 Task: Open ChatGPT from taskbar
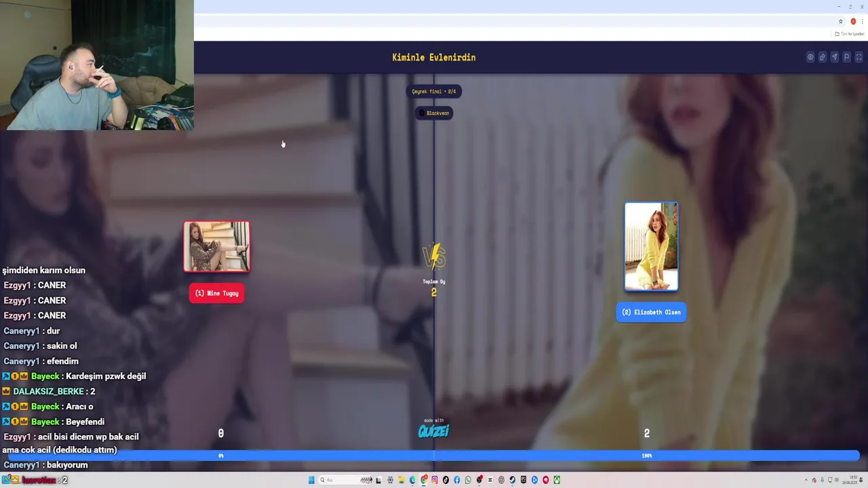(x=501, y=480)
